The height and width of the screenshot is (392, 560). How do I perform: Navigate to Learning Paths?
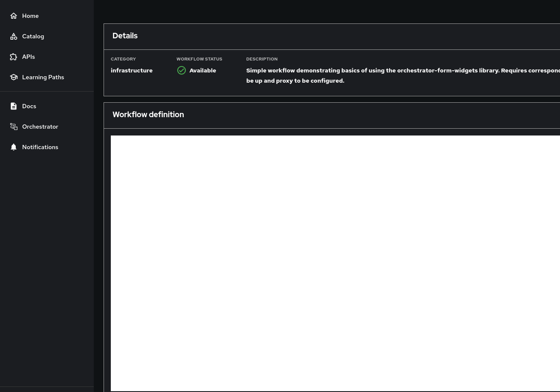click(x=47, y=77)
